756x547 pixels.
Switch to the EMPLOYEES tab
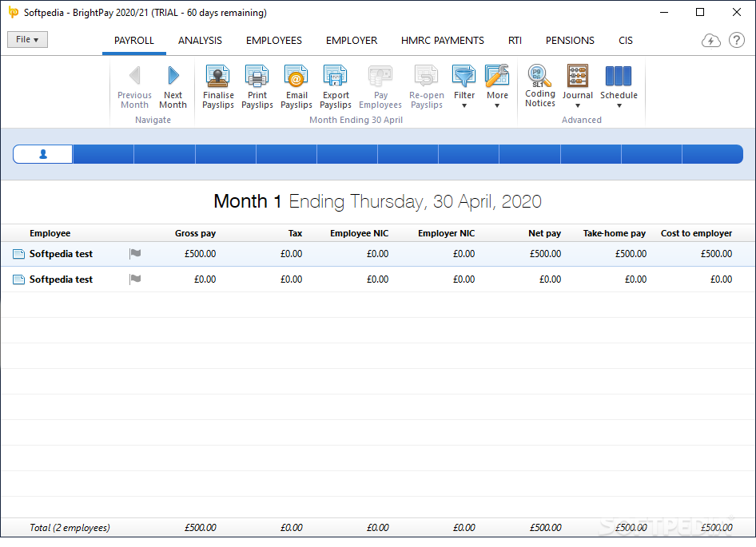tap(274, 41)
